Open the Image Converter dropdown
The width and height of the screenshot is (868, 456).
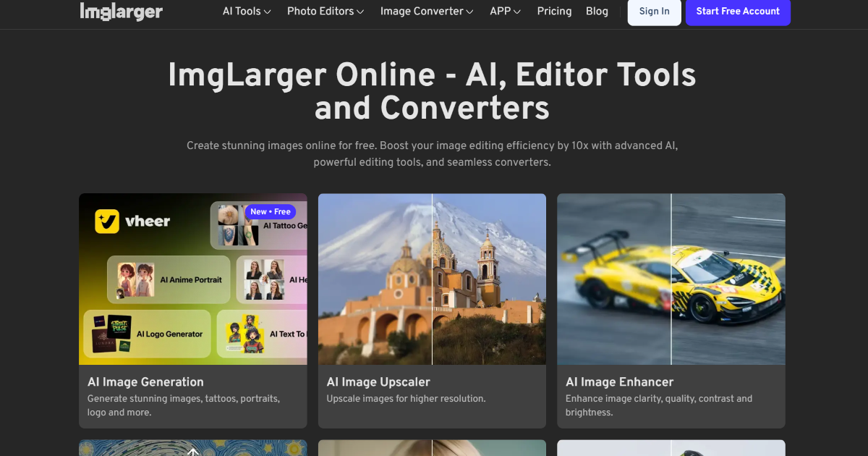tap(426, 11)
